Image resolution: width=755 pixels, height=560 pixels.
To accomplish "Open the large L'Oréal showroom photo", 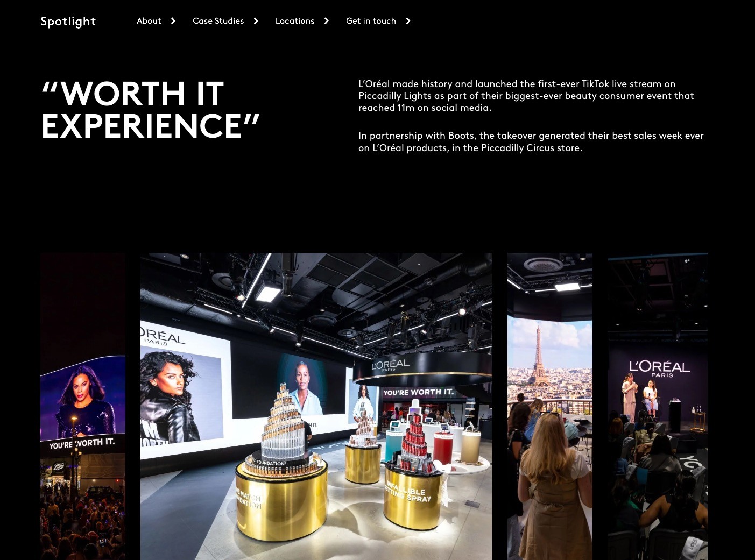I will point(316,406).
